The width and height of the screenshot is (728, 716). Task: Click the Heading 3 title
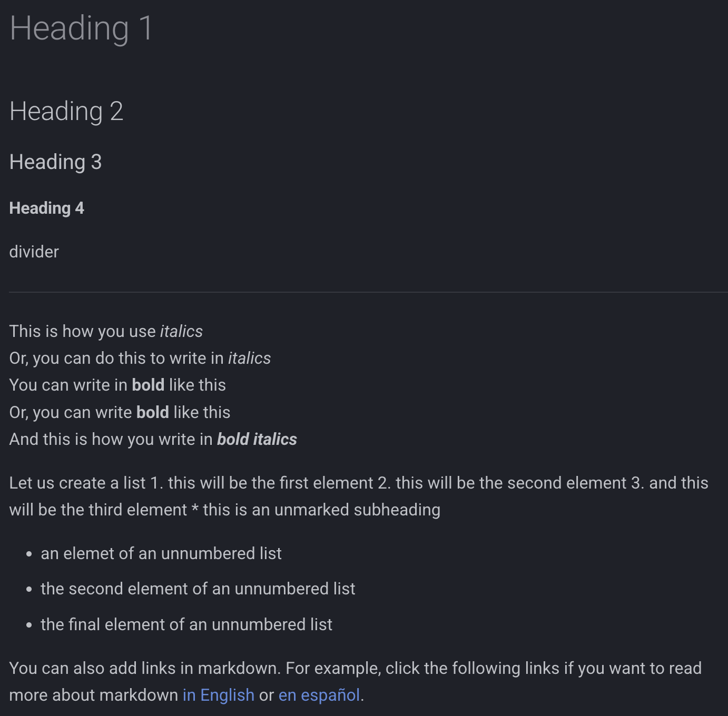[x=55, y=162]
